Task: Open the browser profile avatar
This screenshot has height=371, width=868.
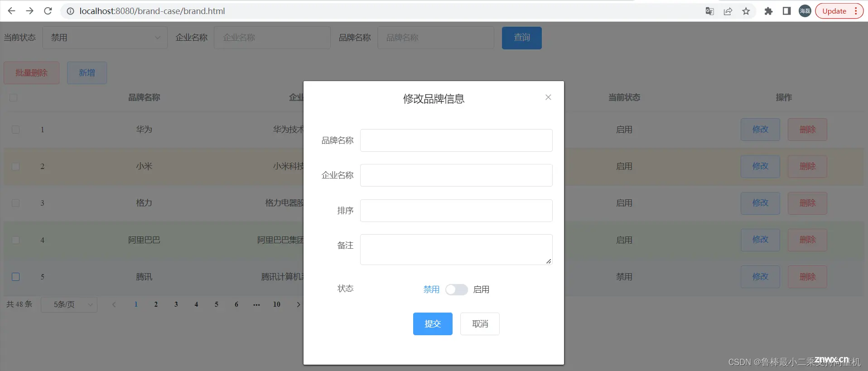Action: pos(805,11)
